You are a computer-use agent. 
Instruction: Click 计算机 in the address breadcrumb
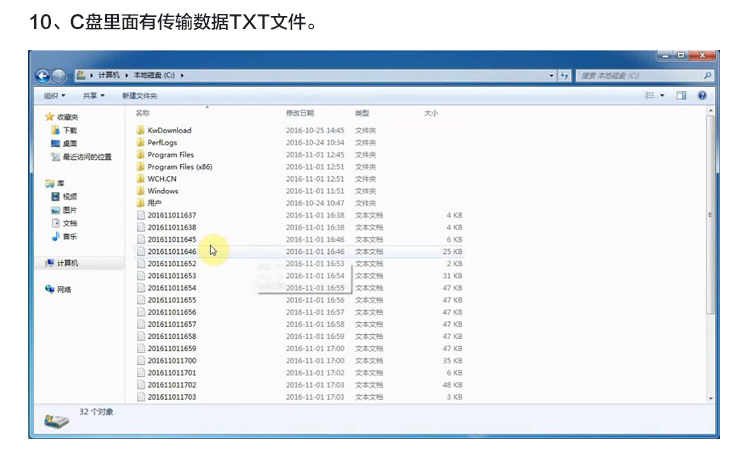pyautogui.click(x=109, y=75)
